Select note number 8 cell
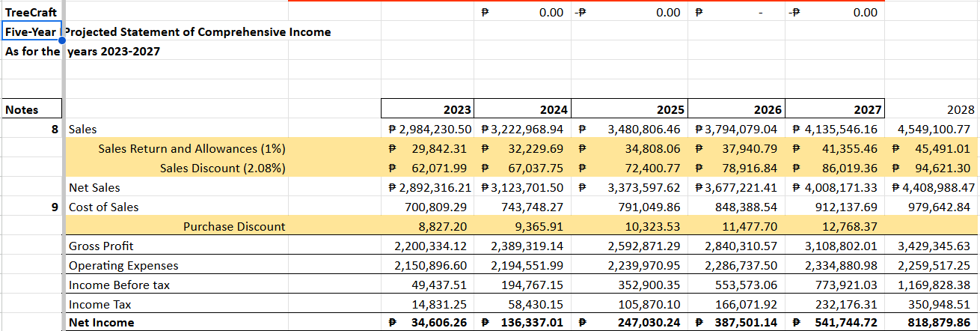 tap(31, 130)
